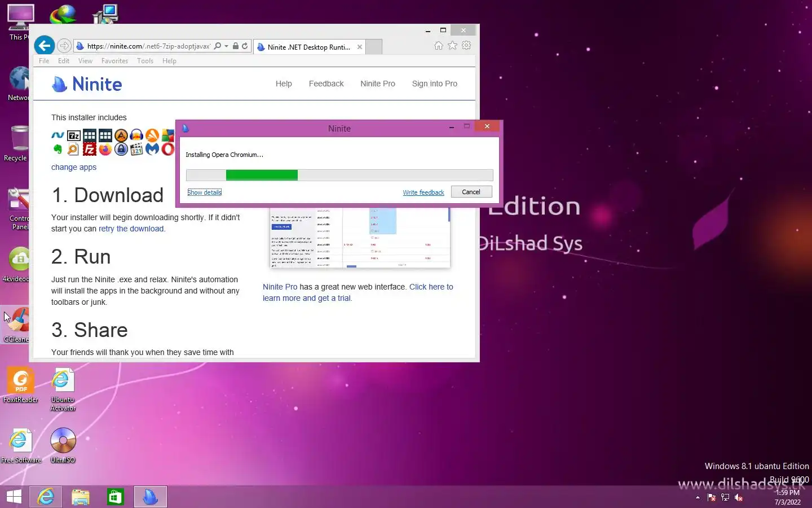Click the address bar search magnifier

218,46
